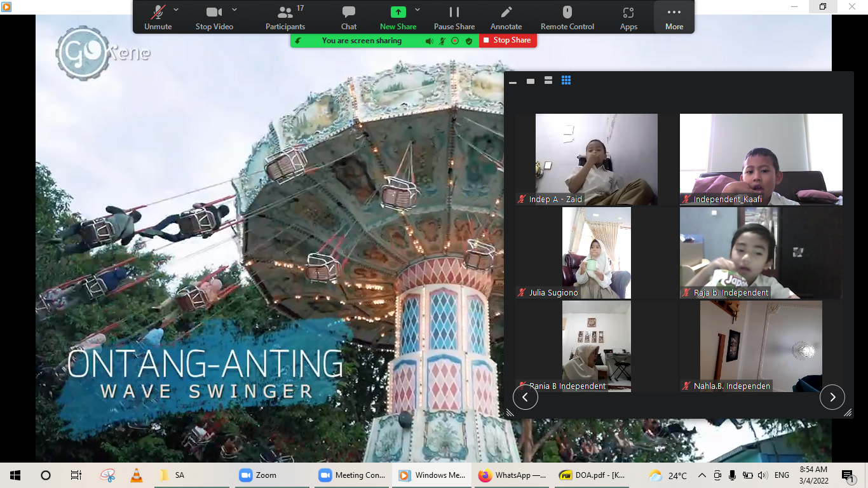Go to next page of participants
The height and width of the screenshot is (488, 868).
(x=832, y=397)
